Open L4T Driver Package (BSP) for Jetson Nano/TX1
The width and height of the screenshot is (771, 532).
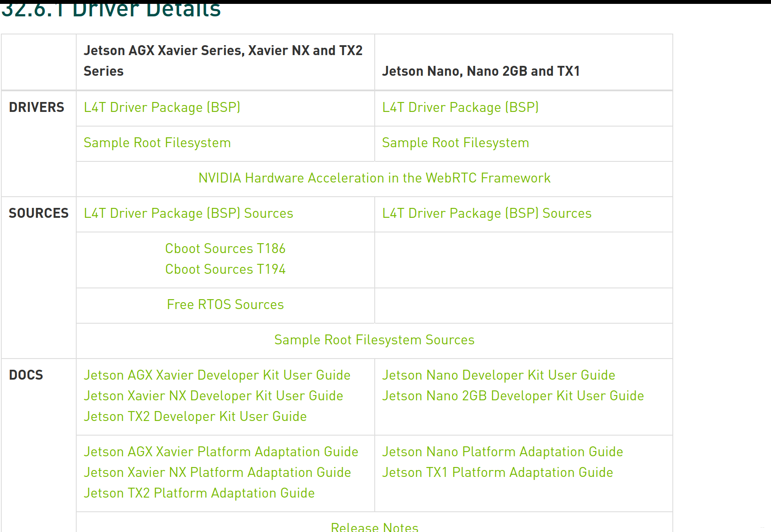pyautogui.click(x=460, y=107)
